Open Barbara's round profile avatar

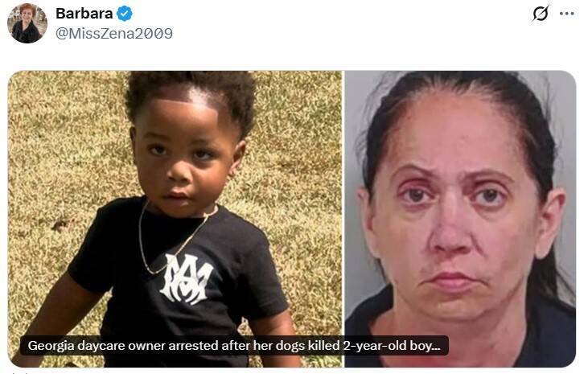[x=27, y=23]
